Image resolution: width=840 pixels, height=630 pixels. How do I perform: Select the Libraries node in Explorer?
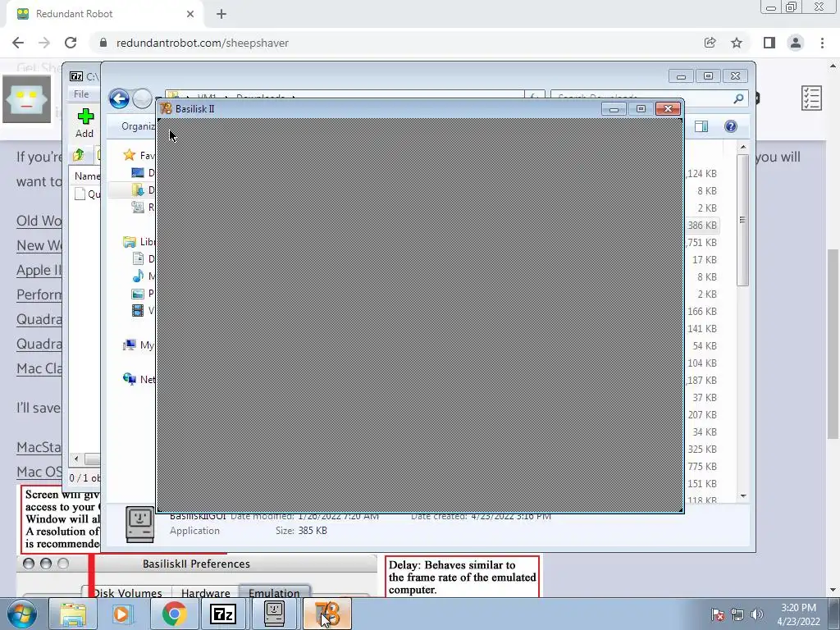coord(138,242)
